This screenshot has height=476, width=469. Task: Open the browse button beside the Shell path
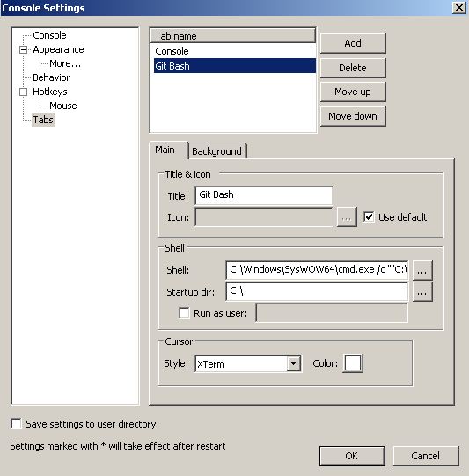pos(422,270)
